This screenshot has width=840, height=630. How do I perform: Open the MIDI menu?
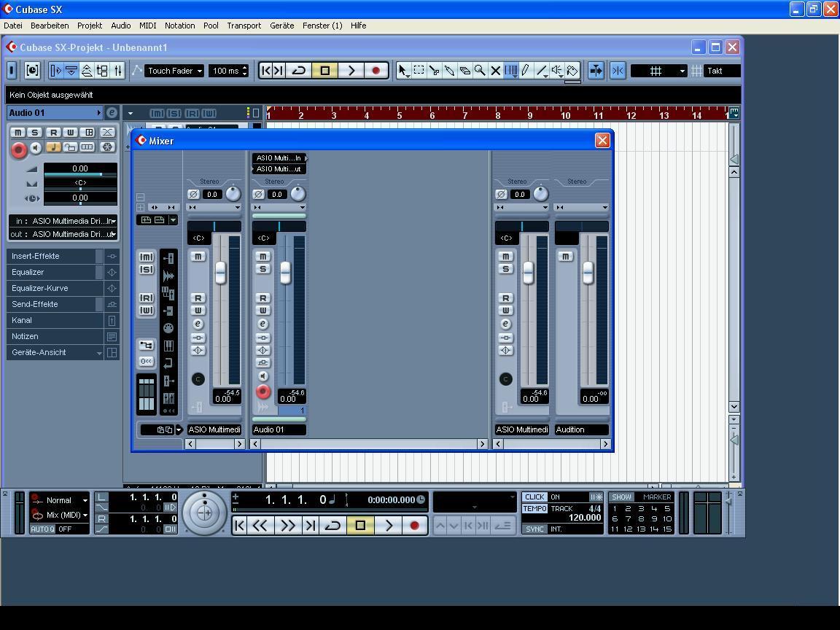pos(147,26)
